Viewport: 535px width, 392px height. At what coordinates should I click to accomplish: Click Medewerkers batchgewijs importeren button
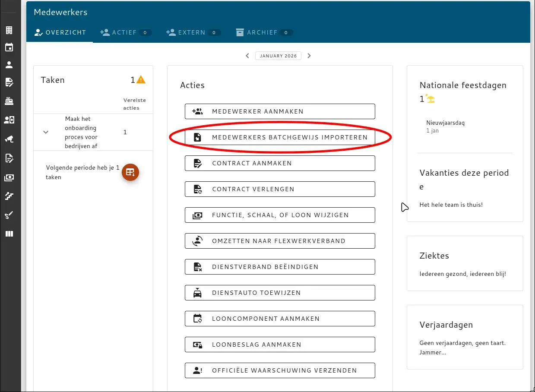280,137
